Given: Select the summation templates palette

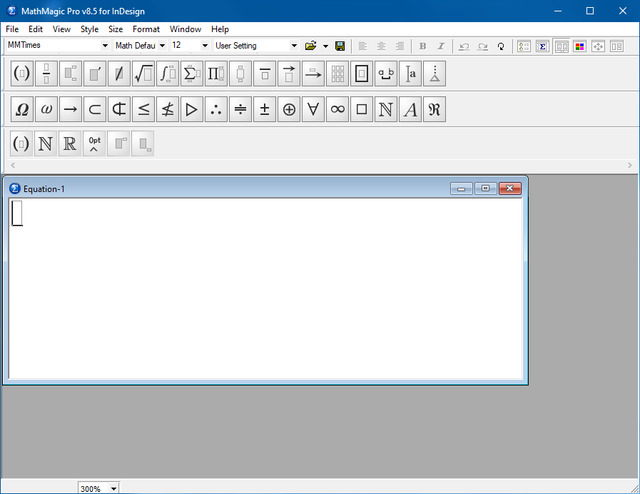Looking at the screenshot, I should point(192,73).
